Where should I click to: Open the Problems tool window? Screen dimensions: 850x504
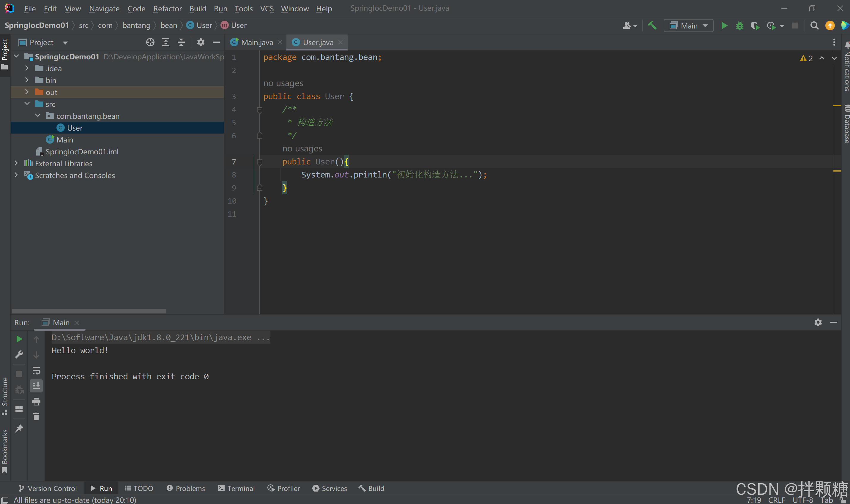click(186, 488)
